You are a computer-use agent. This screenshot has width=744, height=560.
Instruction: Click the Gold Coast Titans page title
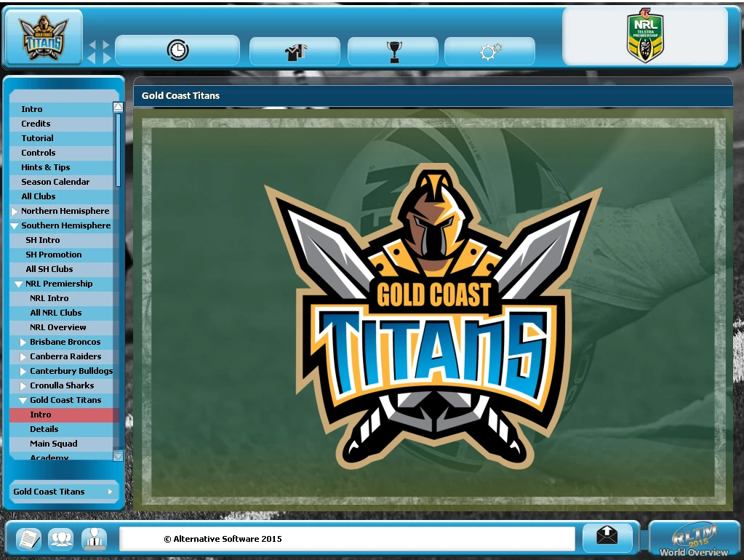coord(180,96)
